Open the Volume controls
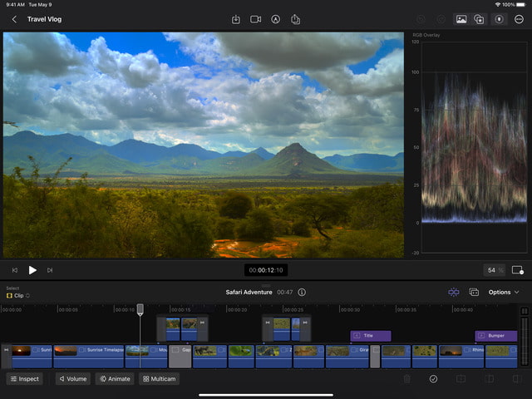Image resolution: width=532 pixels, height=399 pixels. tap(72, 379)
